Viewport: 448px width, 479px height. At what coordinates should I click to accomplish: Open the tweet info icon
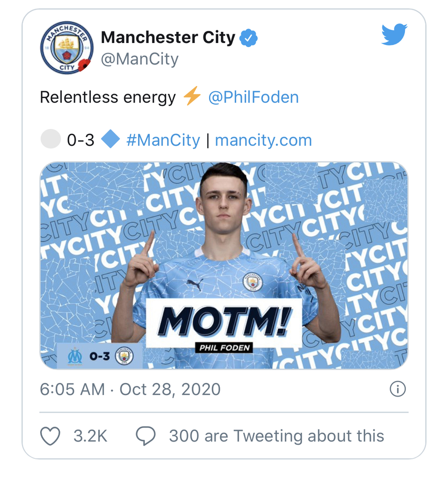[397, 389]
